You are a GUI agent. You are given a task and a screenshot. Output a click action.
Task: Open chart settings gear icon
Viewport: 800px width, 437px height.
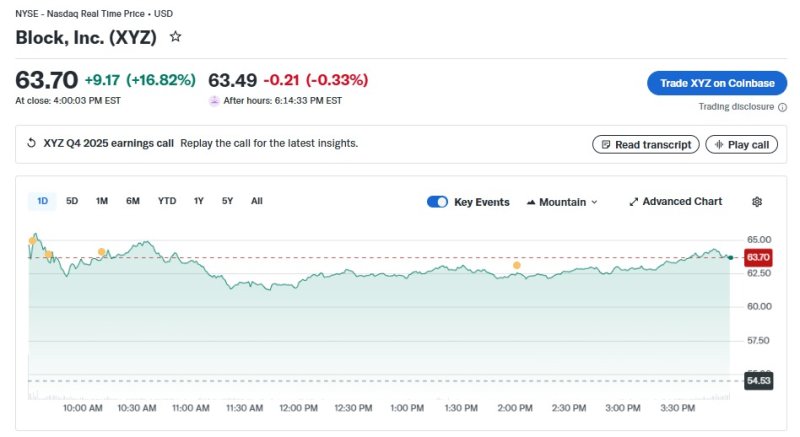point(757,202)
